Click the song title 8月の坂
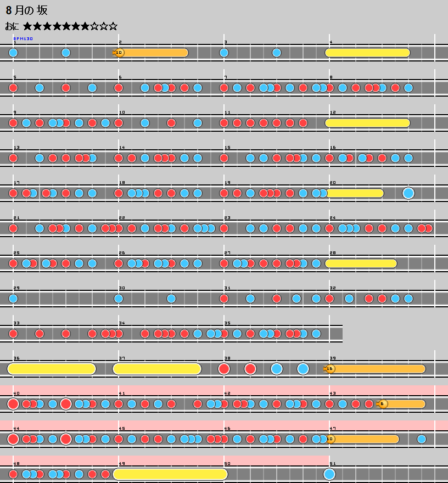 26,10
